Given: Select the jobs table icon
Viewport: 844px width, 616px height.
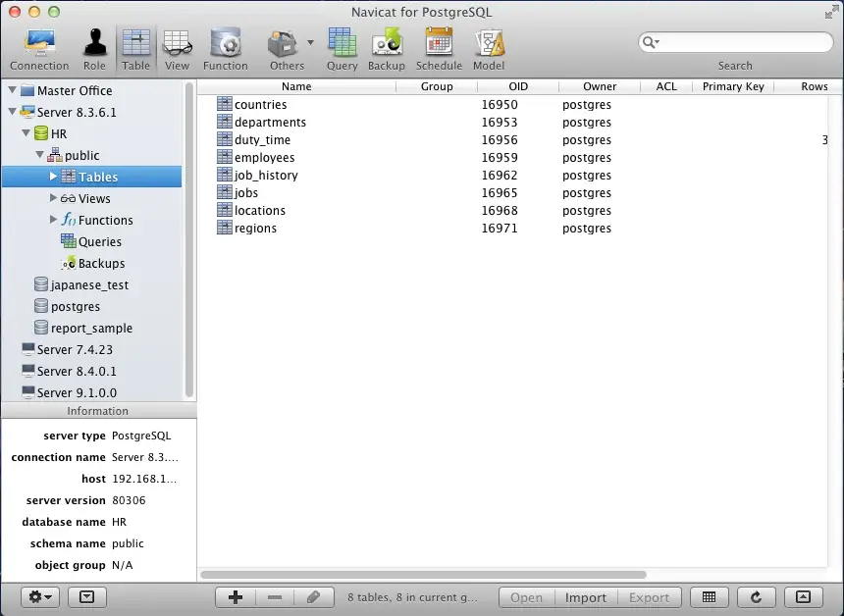Looking at the screenshot, I should pos(225,192).
